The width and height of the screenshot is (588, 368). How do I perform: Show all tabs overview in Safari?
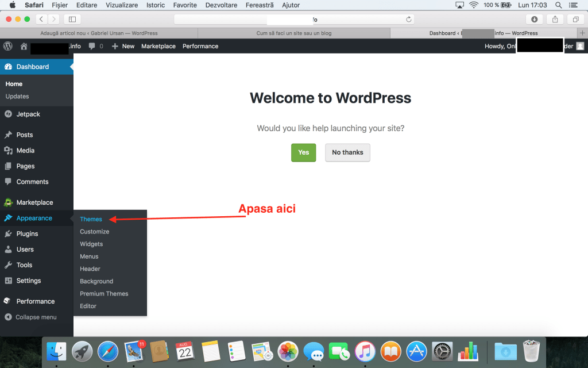click(x=575, y=19)
